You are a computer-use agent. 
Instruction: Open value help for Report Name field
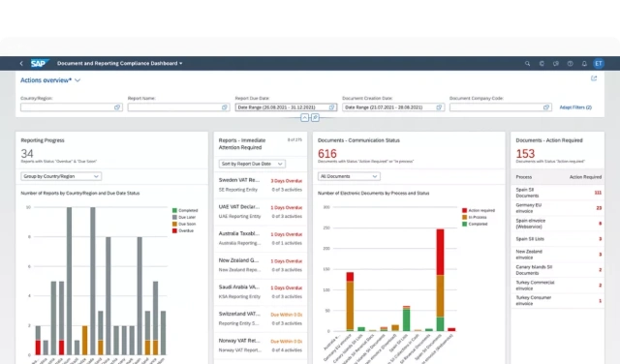pyautogui.click(x=224, y=107)
